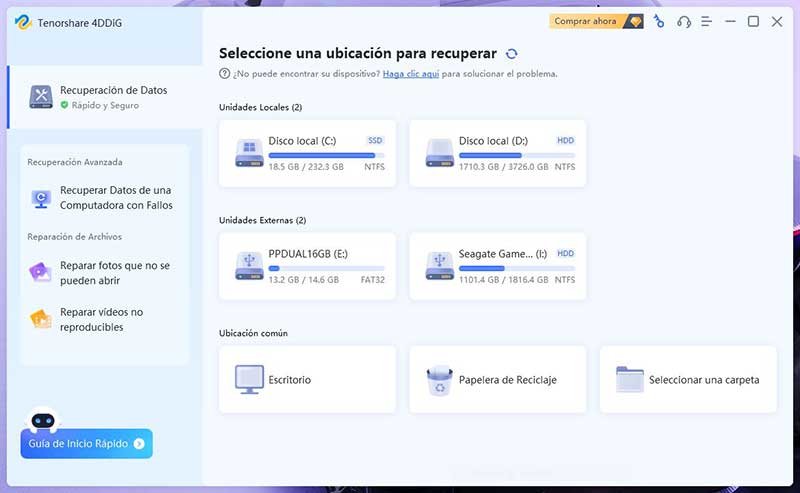Click the FAT32 label on drive E:
Image resolution: width=800 pixels, height=493 pixels.
click(x=372, y=280)
